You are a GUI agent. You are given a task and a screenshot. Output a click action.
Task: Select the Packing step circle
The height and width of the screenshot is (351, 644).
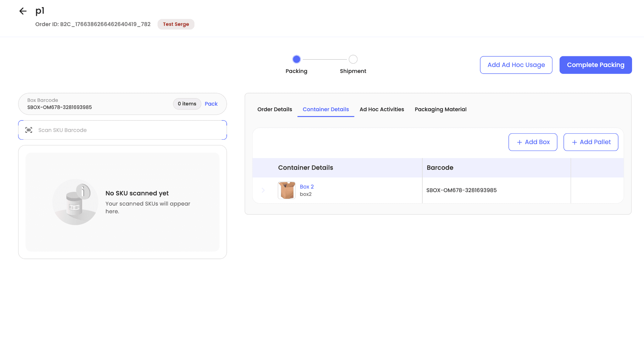point(296,59)
